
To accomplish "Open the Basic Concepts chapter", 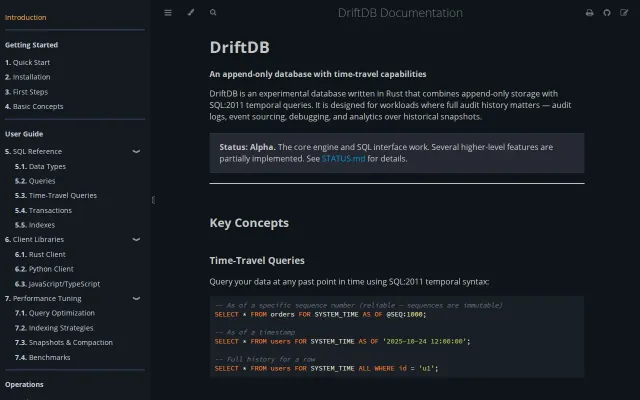I will pos(34,107).
